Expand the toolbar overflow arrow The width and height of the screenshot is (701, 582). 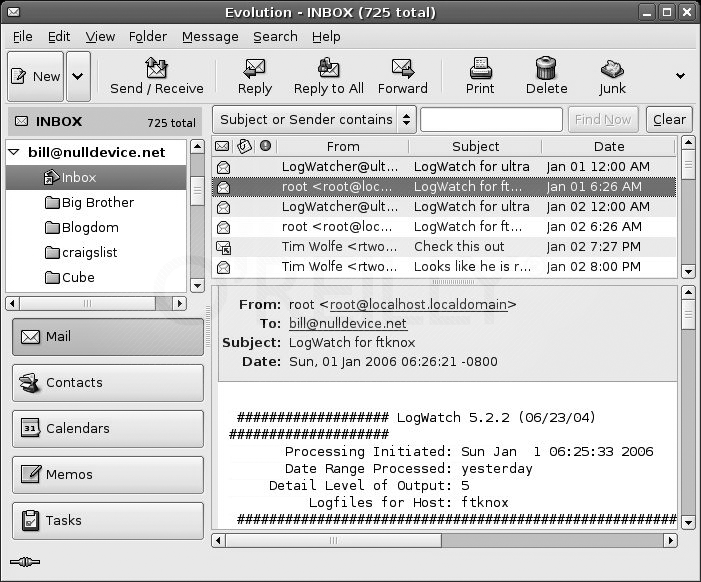[680, 76]
